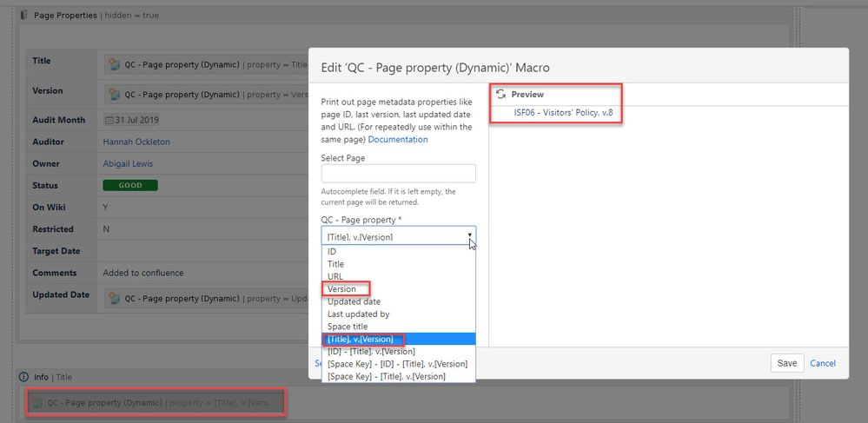The width and height of the screenshot is (868, 423).
Task: Select Space title option
Action: coord(399,327)
